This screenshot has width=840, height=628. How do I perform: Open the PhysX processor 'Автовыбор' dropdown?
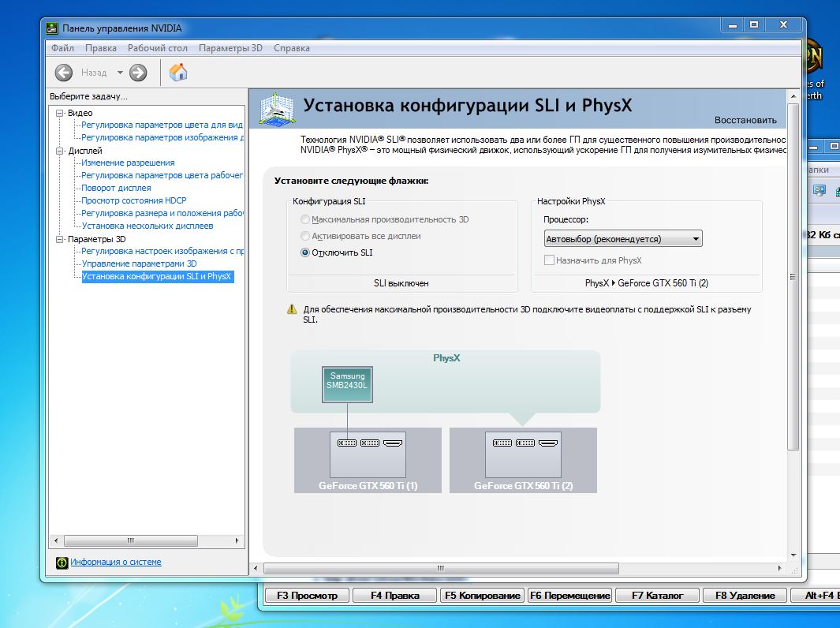623,238
